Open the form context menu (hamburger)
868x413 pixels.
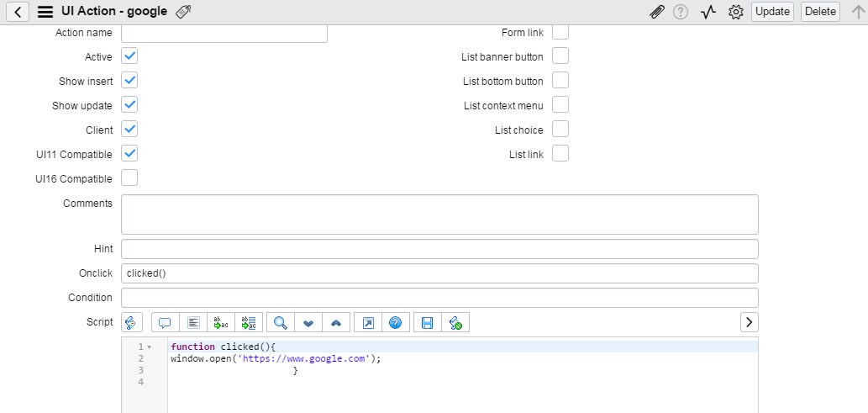[x=45, y=12]
